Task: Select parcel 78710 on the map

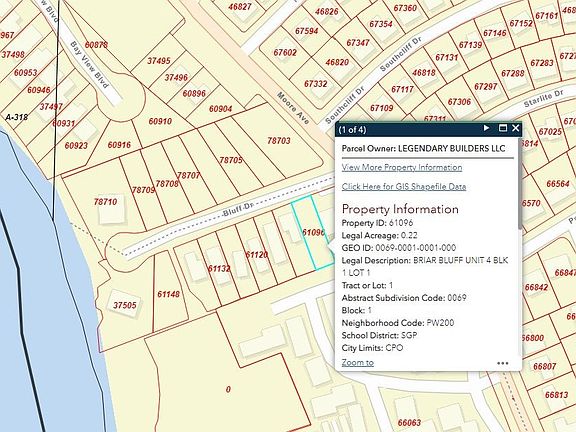Action: [x=105, y=202]
